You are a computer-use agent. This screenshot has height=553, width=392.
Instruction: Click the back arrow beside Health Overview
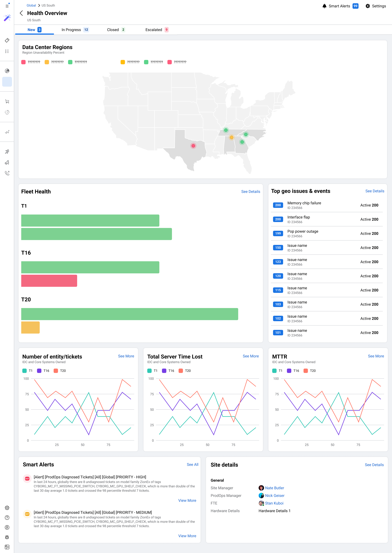click(21, 13)
